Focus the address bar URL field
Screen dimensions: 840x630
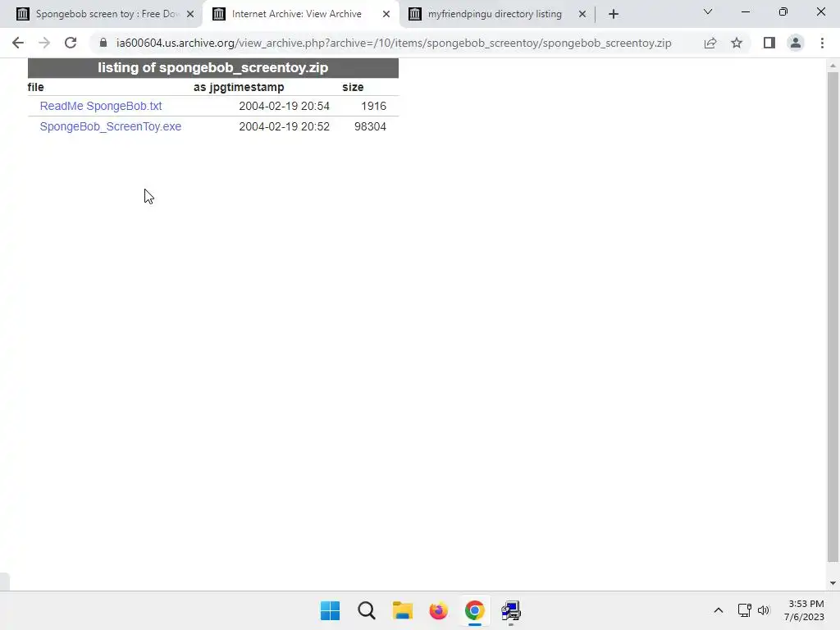point(394,43)
